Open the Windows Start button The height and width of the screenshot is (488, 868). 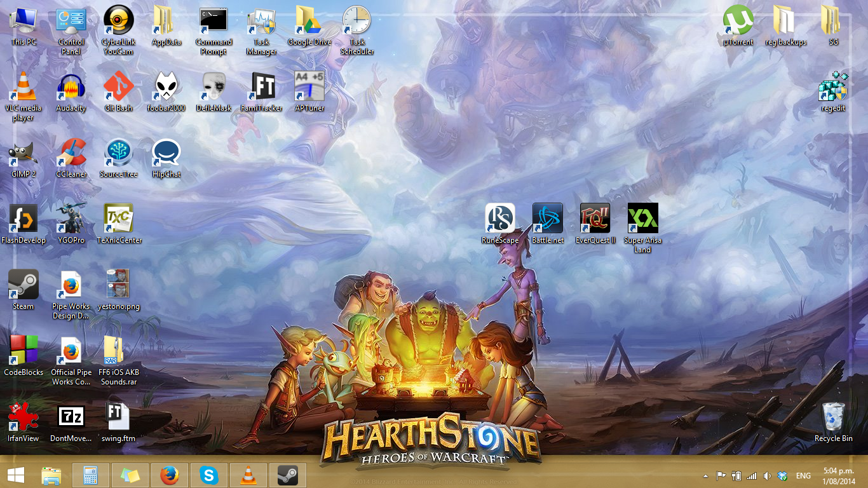coord(16,475)
